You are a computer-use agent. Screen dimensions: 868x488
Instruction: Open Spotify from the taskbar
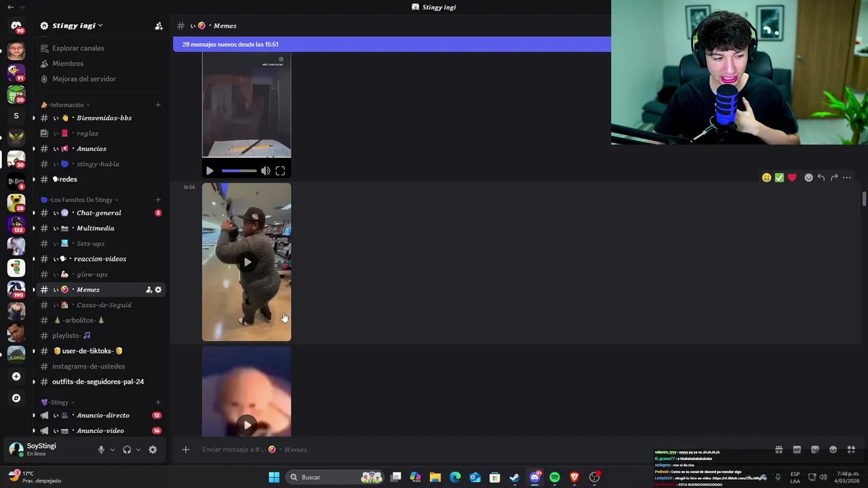point(555,477)
